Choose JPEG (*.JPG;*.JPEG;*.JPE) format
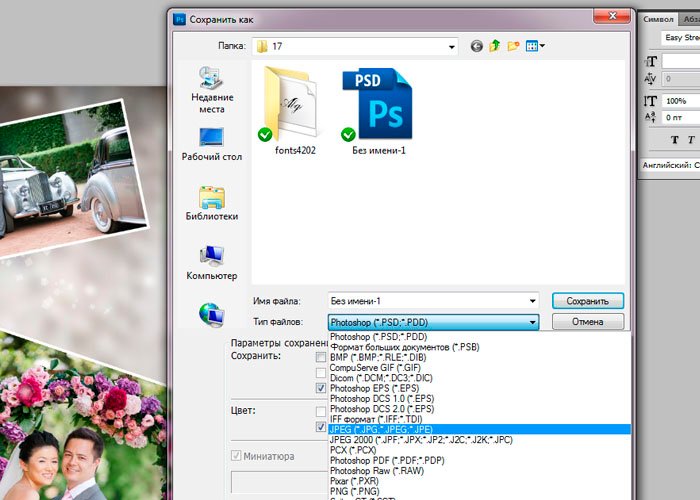Screen dimensions: 700x500 point(400,428)
